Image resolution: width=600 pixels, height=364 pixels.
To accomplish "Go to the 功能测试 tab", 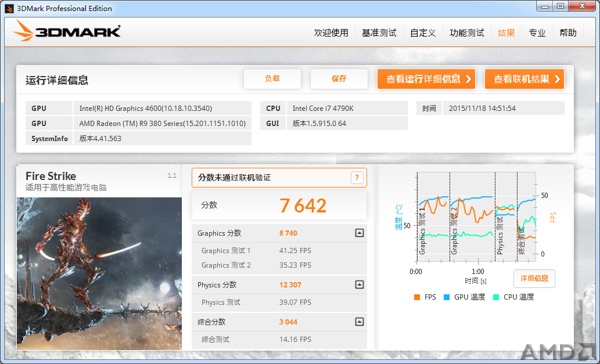I will click(x=467, y=33).
